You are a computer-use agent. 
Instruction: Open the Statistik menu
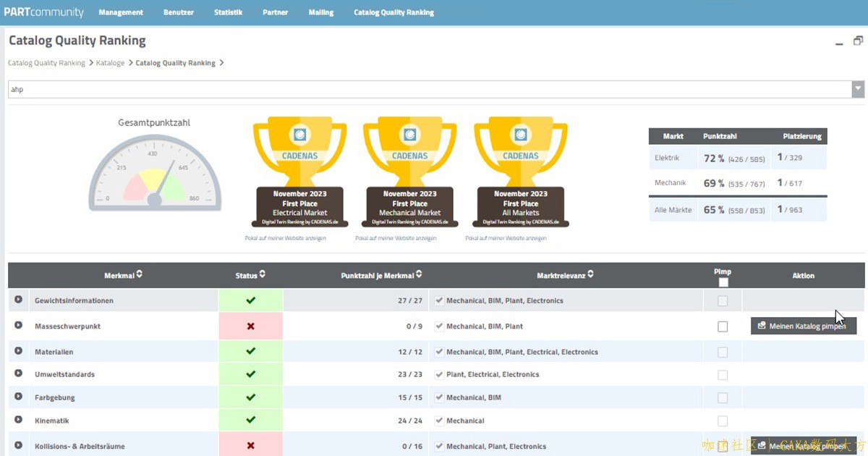point(228,12)
